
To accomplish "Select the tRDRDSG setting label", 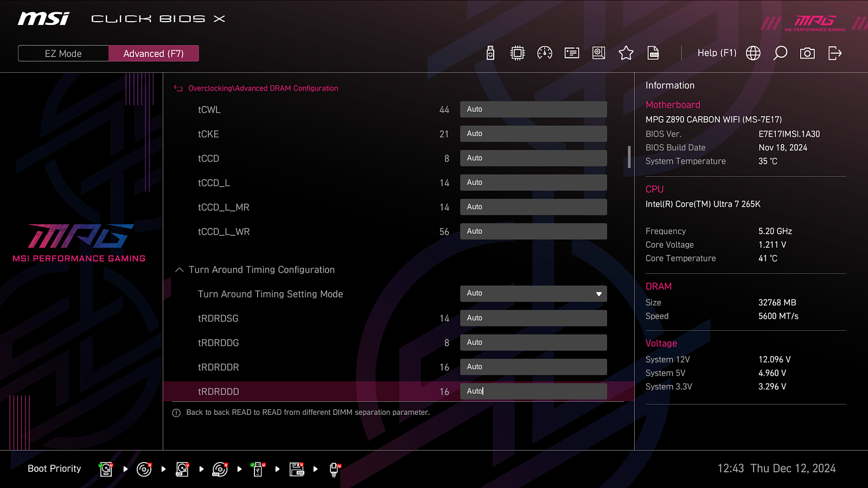I will (218, 318).
